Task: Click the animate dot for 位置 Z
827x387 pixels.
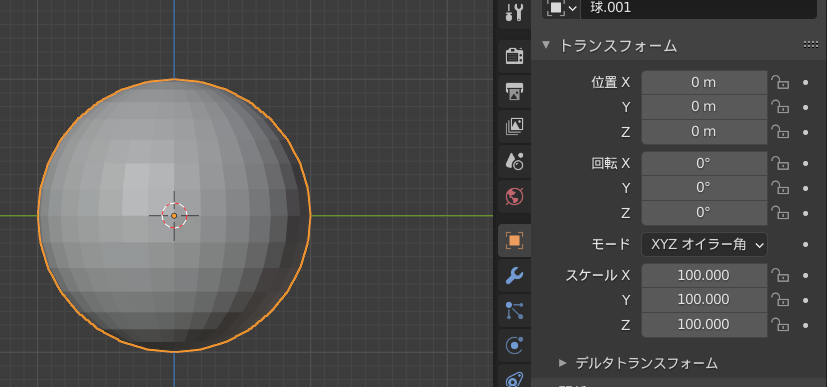Action: (x=805, y=132)
